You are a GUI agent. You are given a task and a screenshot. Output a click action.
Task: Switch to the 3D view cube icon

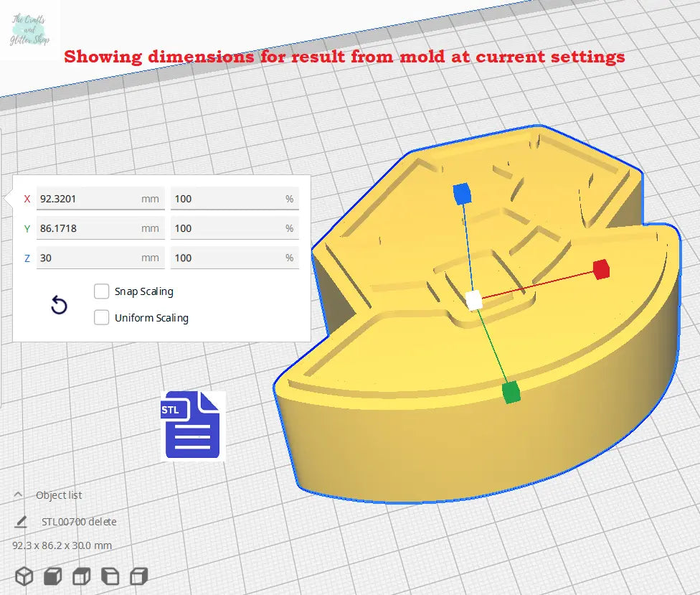click(24, 576)
